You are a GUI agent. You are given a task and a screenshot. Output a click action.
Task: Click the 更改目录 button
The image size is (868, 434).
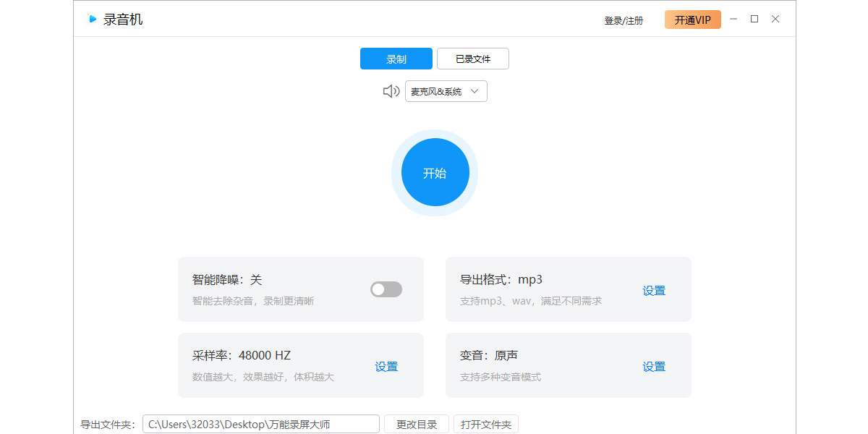coord(417,425)
